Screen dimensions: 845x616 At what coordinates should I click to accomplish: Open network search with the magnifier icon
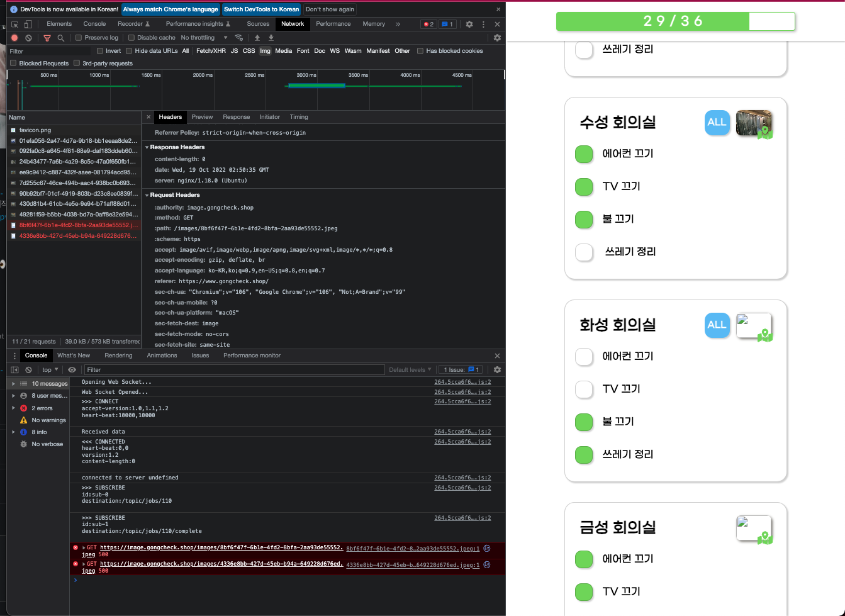pos(61,37)
